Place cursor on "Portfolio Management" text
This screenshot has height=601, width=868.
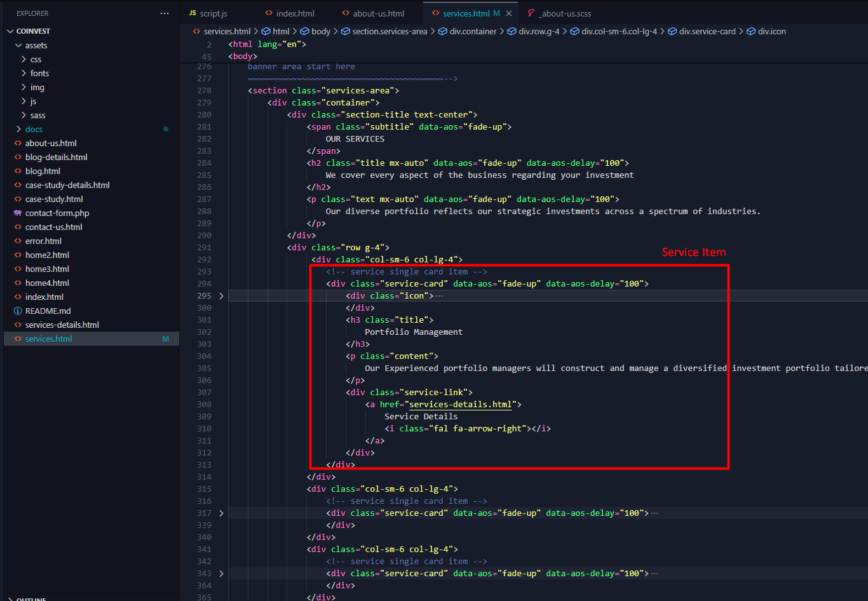(x=414, y=332)
